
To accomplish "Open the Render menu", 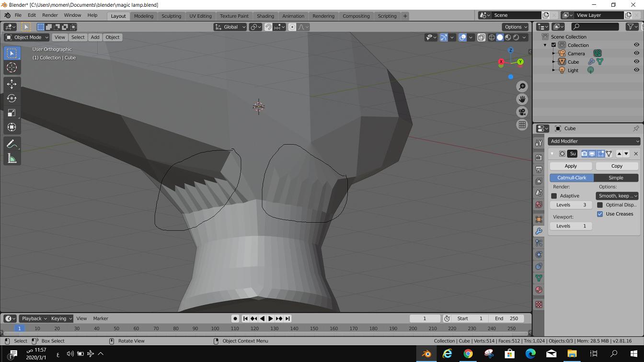I will click(50, 15).
